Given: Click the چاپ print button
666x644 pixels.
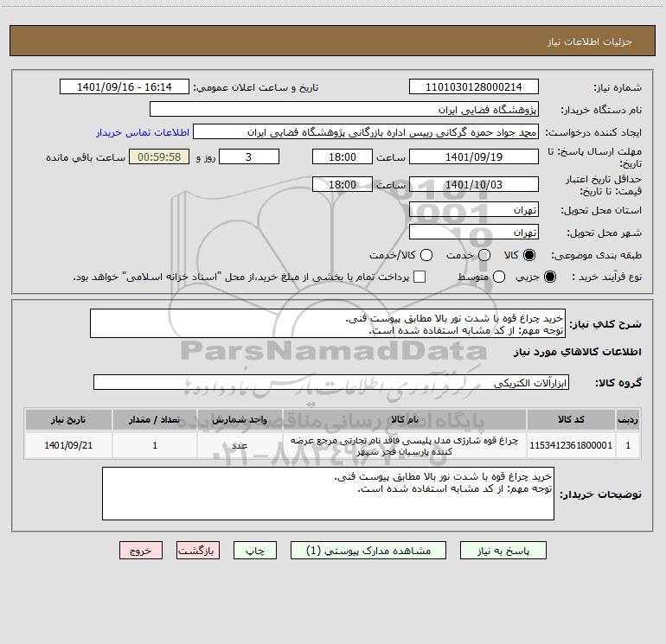Looking at the screenshot, I should point(255,551).
